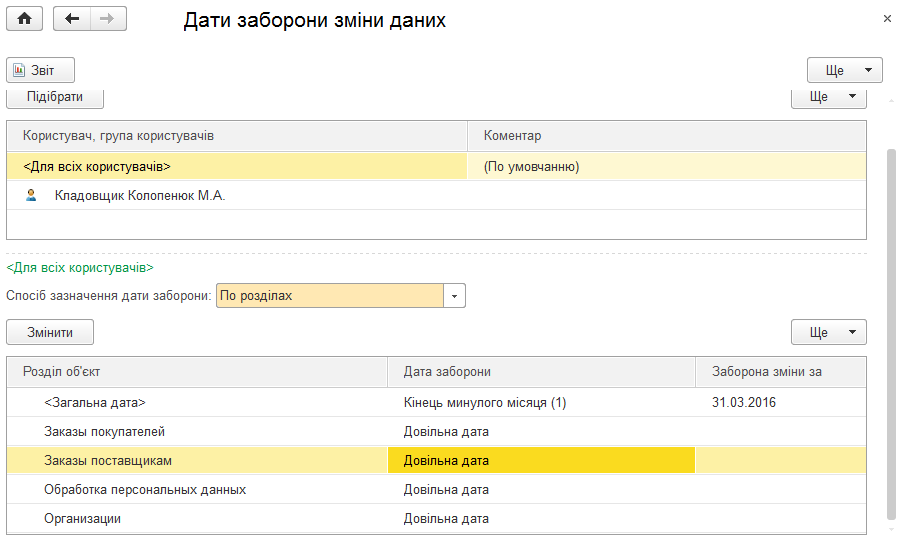
Task: Click the user icon beside Кладовщик Колопенюк
Action: click(x=31, y=196)
